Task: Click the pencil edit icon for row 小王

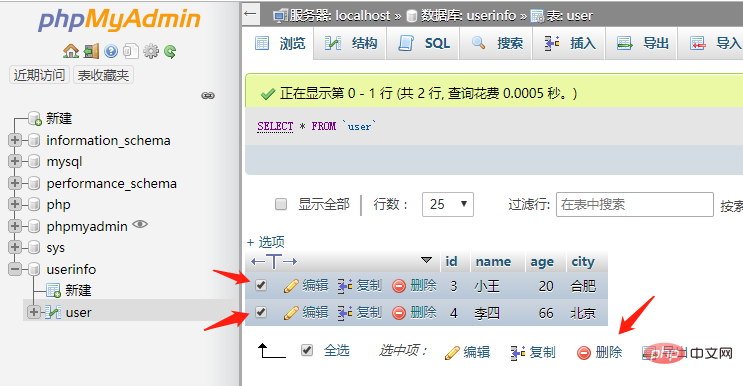Action: coord(290,286)
